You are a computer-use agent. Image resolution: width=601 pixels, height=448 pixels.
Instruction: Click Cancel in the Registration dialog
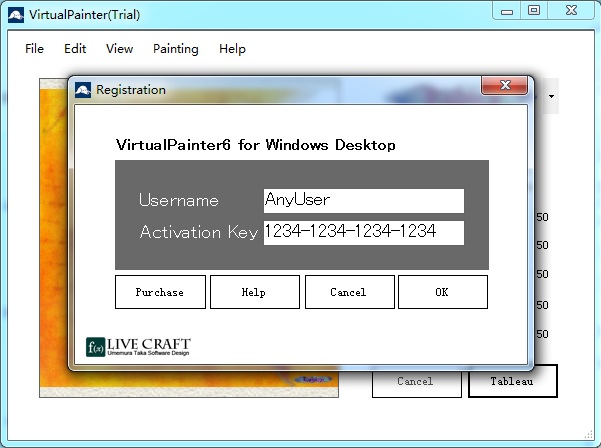click(350, 292)
